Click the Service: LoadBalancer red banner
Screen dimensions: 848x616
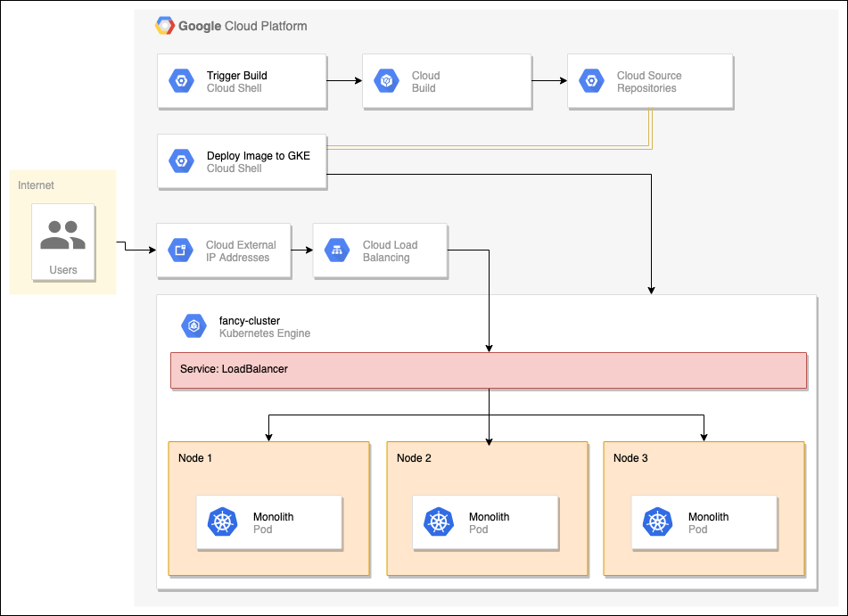[x=488, y=370]
